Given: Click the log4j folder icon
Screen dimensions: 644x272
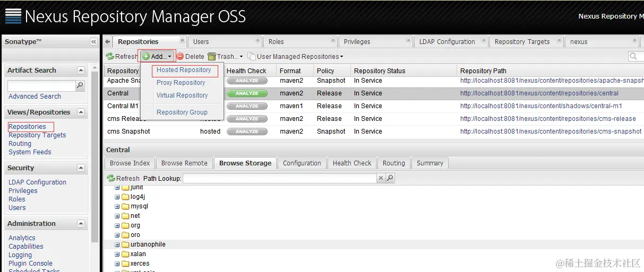Looking at the screenshot, I should point(125,197).
